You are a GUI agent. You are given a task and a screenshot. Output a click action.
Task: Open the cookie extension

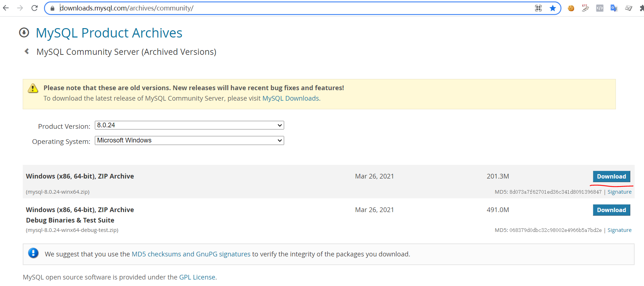pos(571,8)
